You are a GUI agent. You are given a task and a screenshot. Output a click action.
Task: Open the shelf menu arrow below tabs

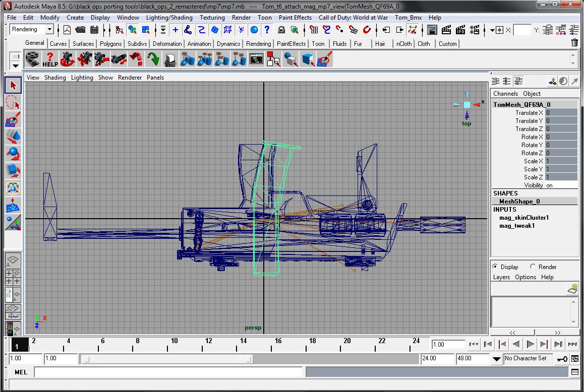(x=15, y=66)
